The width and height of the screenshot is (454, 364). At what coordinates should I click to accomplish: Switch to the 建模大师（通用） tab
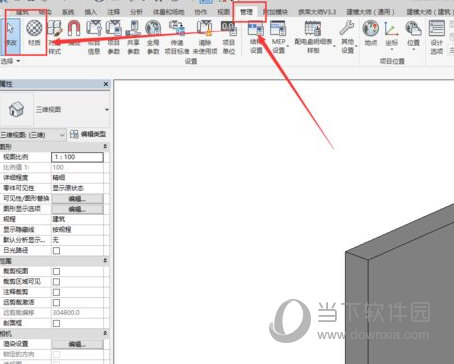click(370, 12)
